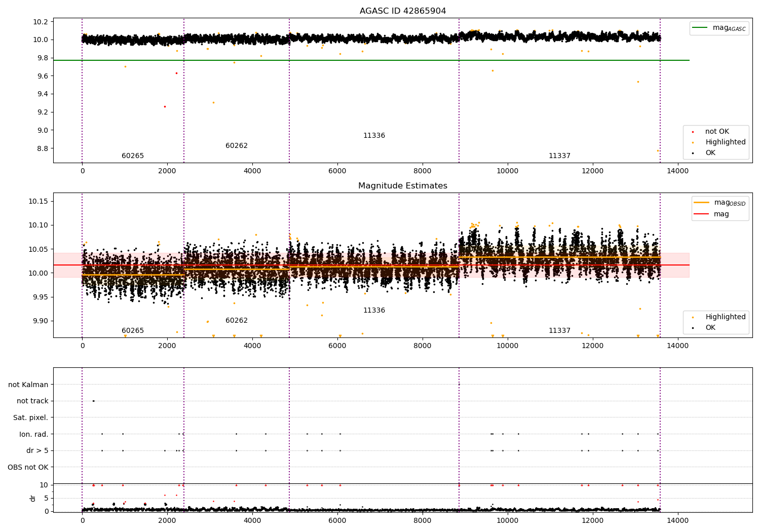
Task: Click the 'OK' legend entry in top plot
Action: click(710, 153)
